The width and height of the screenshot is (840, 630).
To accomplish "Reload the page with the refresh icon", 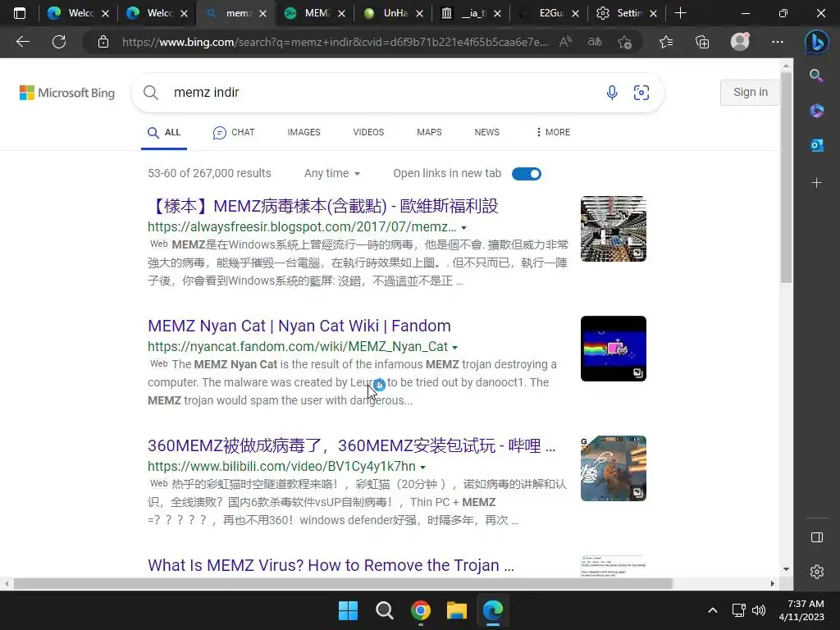I will click(59, 42).
